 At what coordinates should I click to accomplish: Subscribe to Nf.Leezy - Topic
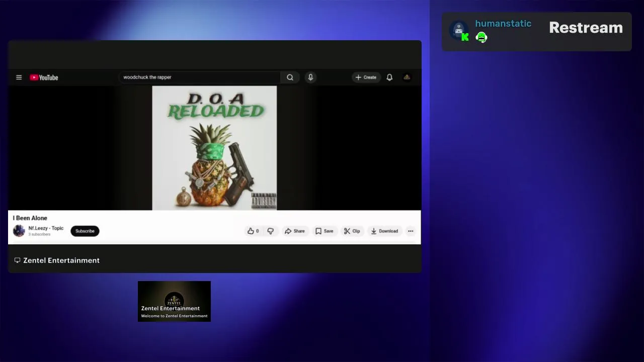click(85, 231)
